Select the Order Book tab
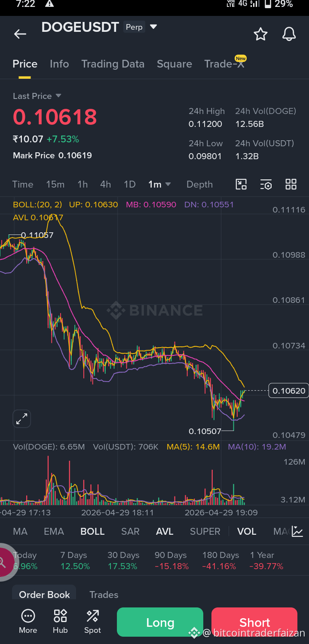 [44, 595]
